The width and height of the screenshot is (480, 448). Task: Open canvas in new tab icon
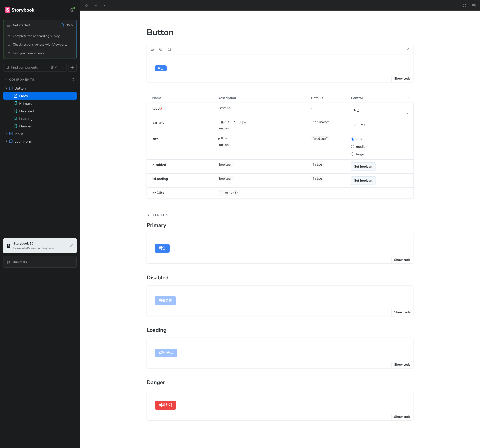(x=407, y=50)
